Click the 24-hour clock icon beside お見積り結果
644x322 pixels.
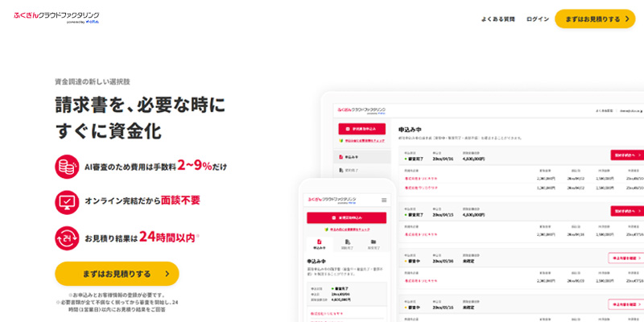coord(67,238)
